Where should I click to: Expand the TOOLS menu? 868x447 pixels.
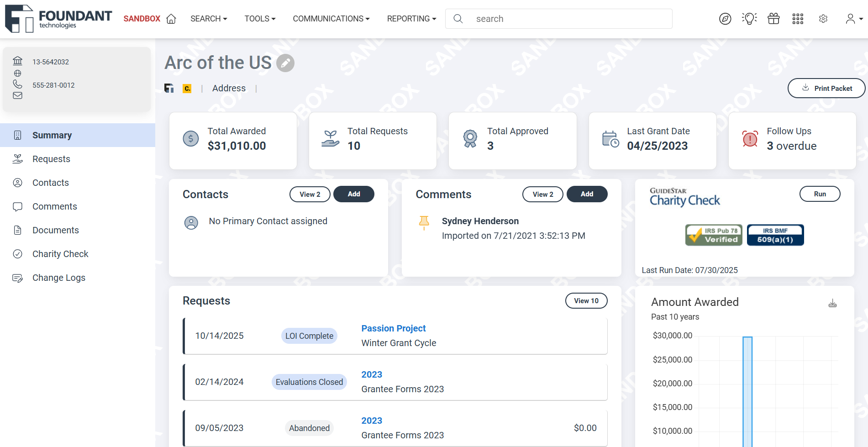(260, 19)
